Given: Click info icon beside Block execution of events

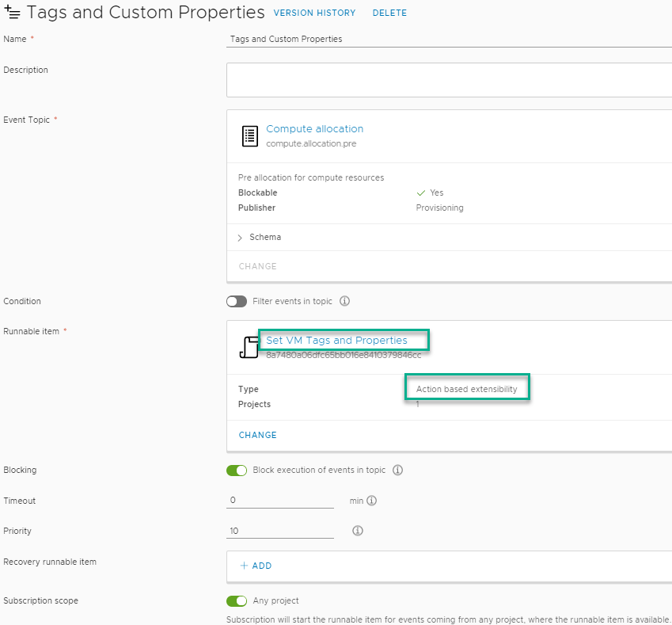Looking at the screenshot, I should coord(397,471).
